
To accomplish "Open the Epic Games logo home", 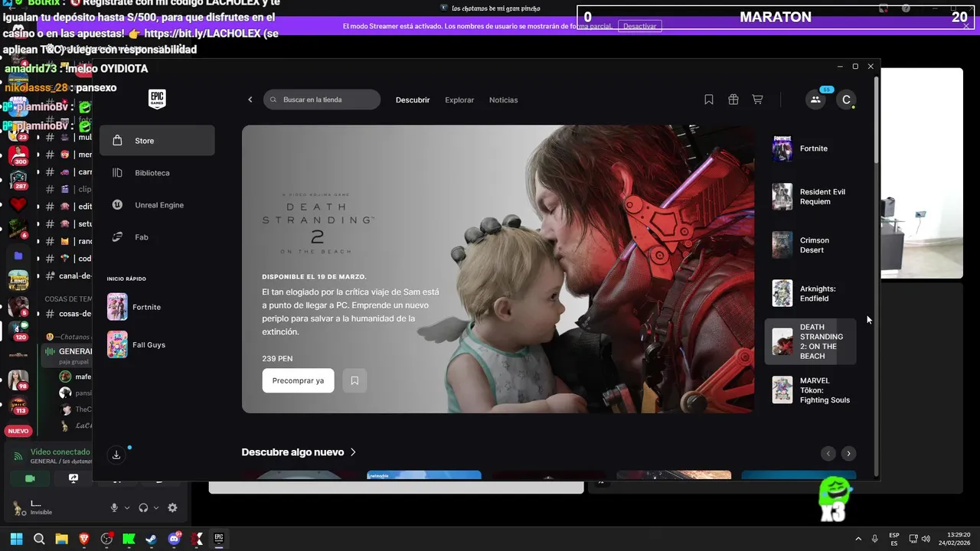I will (x=157, y=99).
